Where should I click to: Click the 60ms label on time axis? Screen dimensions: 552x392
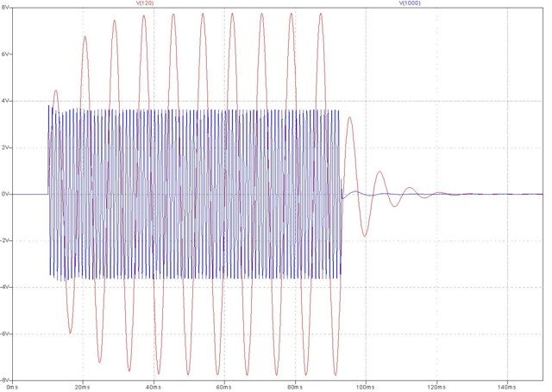point(224,387)
